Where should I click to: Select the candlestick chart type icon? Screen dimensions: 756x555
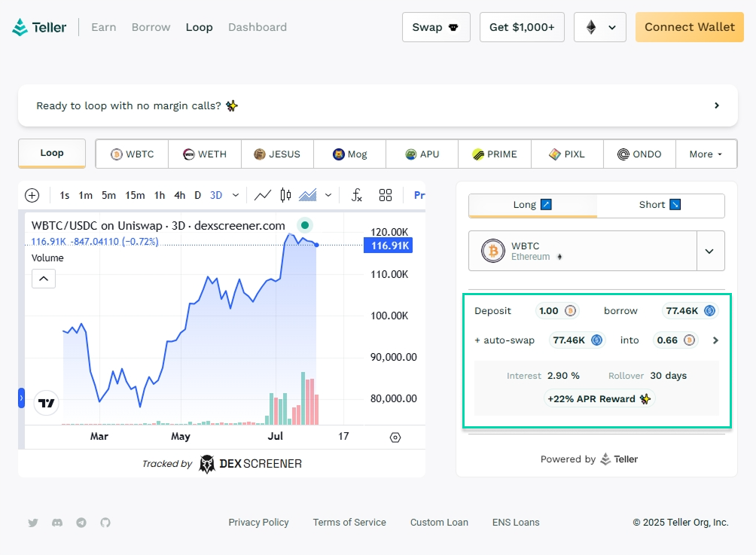(285, 195)
